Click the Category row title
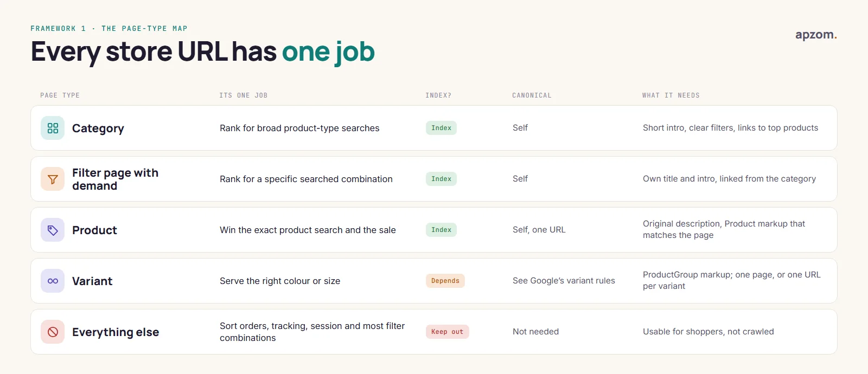 point(98,128)
